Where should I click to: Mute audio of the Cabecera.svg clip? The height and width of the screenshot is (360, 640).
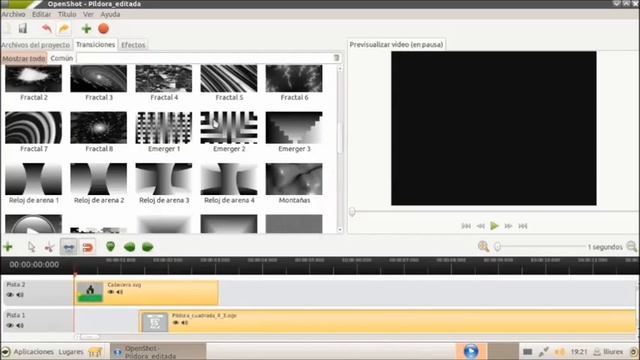click(x=120, y=292)
